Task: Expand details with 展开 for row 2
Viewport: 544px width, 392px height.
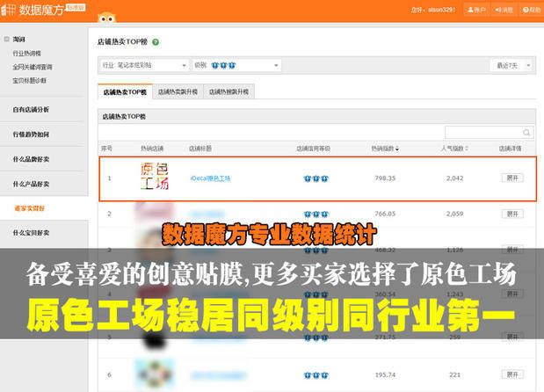Action: click(x=512, y=214)
